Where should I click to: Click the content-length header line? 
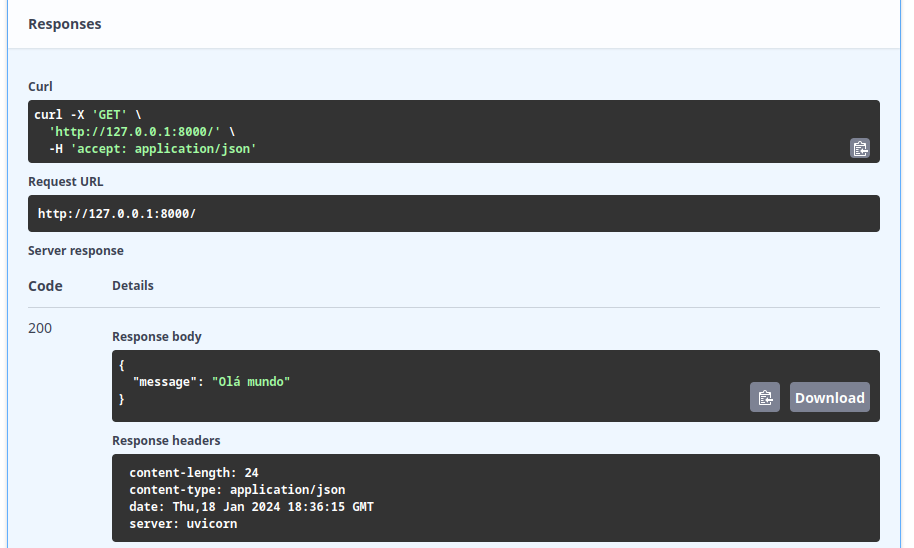pos(194,472)
